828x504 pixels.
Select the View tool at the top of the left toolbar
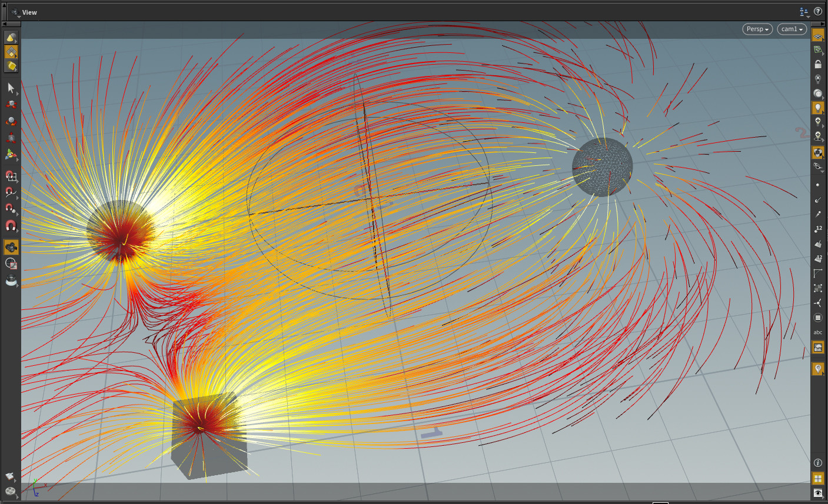pyautogui.click(x=11, y=37)
